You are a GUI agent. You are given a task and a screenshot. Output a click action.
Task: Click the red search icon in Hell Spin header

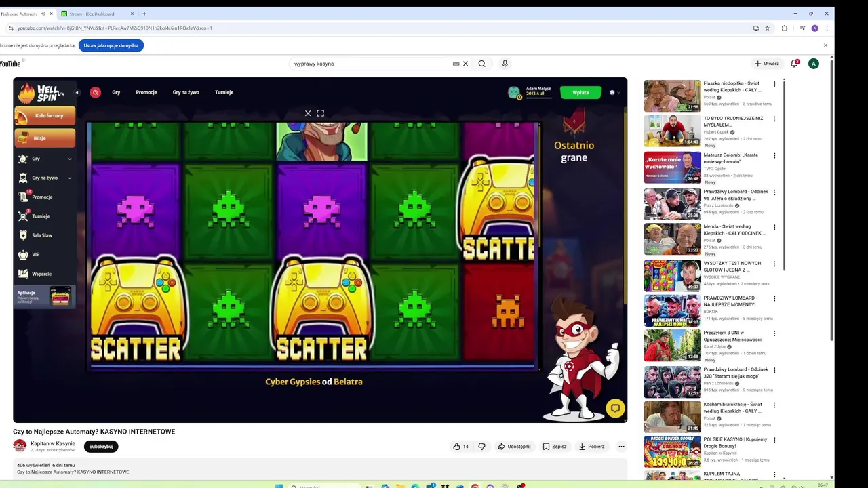pos(96,92)
